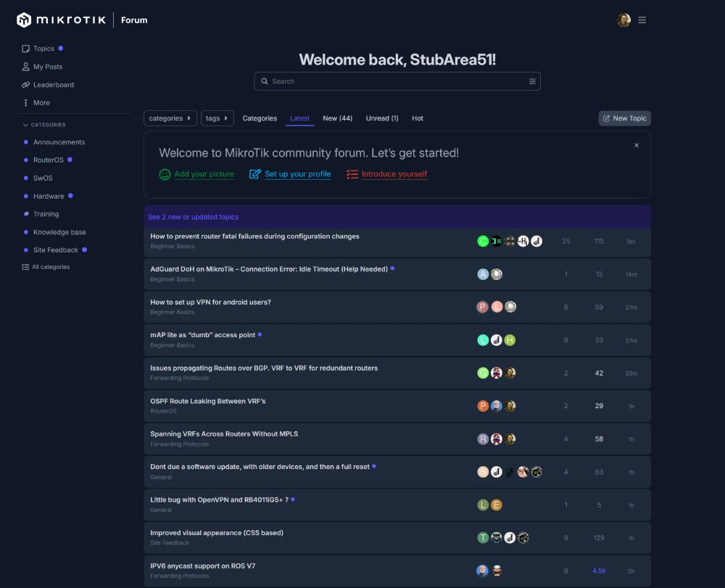725x588 pixels.
Task: Click orange P avatar on OSPF topic
Action: [x=483, y=406]
